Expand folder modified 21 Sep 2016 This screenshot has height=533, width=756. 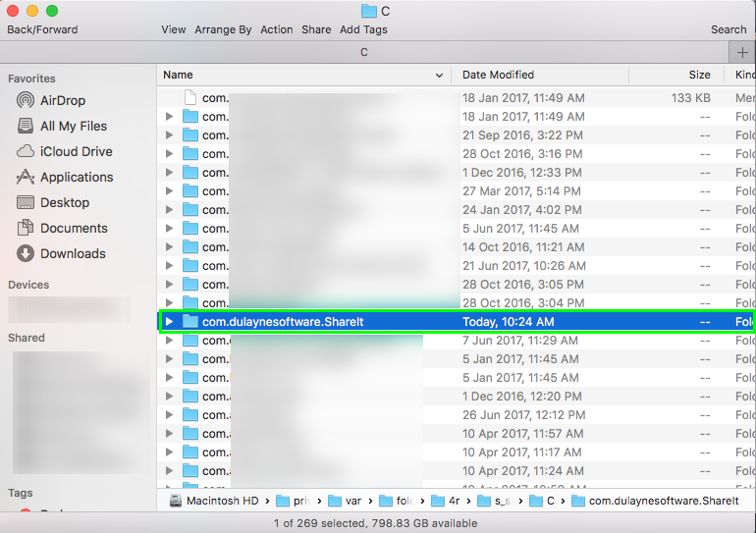[169, 135]
